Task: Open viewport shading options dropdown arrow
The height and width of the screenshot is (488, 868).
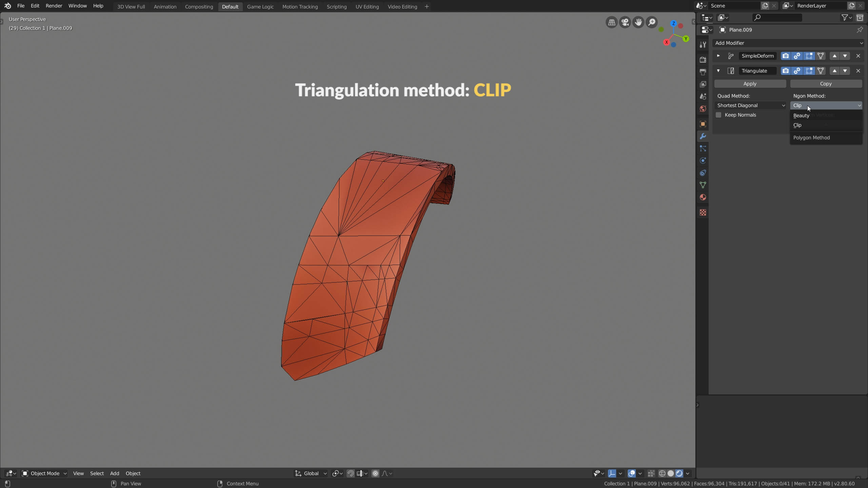Action: click(688, 473)
